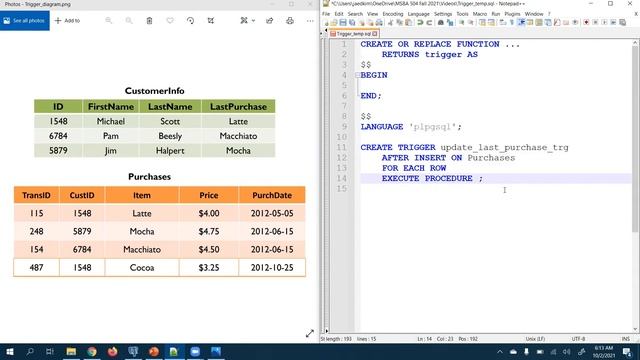Click the green Redo arrow icon
This screenshot has height=360, width=640.
pyautogui.click(x=429, y=22)
